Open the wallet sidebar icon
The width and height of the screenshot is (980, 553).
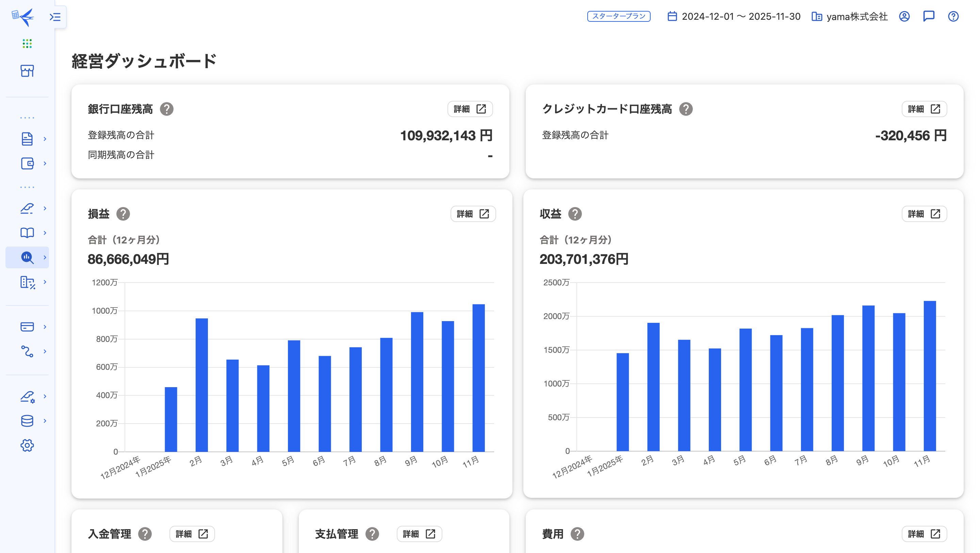(x=27, y=163)
